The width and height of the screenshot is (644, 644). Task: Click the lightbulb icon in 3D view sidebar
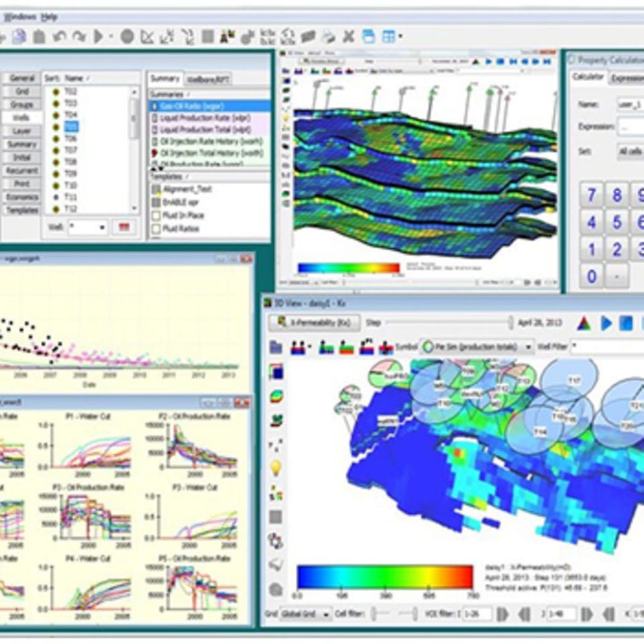tap(276, 468)
